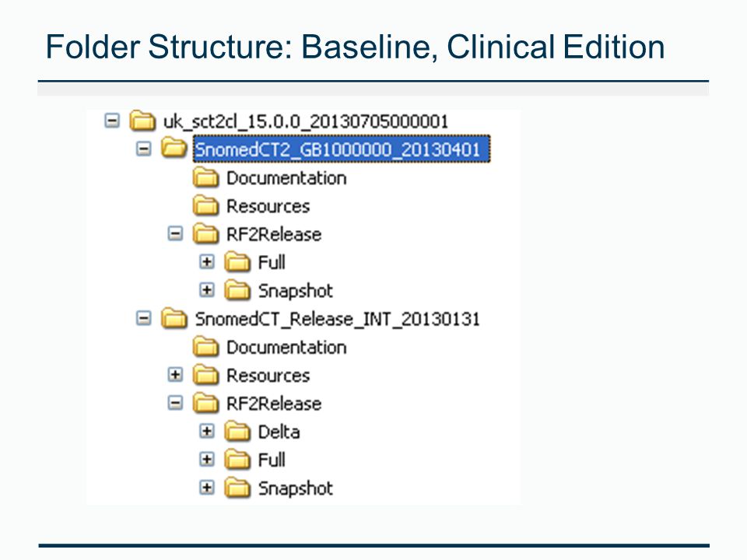Image resolution: width=747 pixels, height=560 pixels.
Task: Click the SnomedCT2_GB1000000_20130401 folder icon
Action: (x=174, y=148)
